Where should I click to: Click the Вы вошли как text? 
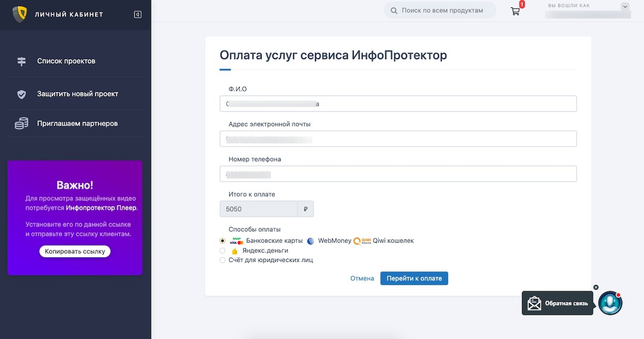pyautogui.click(x=568, y=5)
